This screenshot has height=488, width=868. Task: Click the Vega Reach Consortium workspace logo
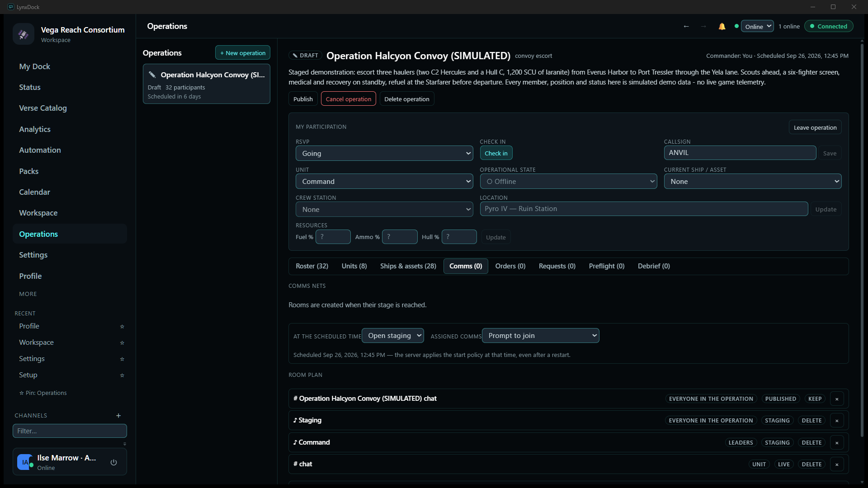point(24,34)
